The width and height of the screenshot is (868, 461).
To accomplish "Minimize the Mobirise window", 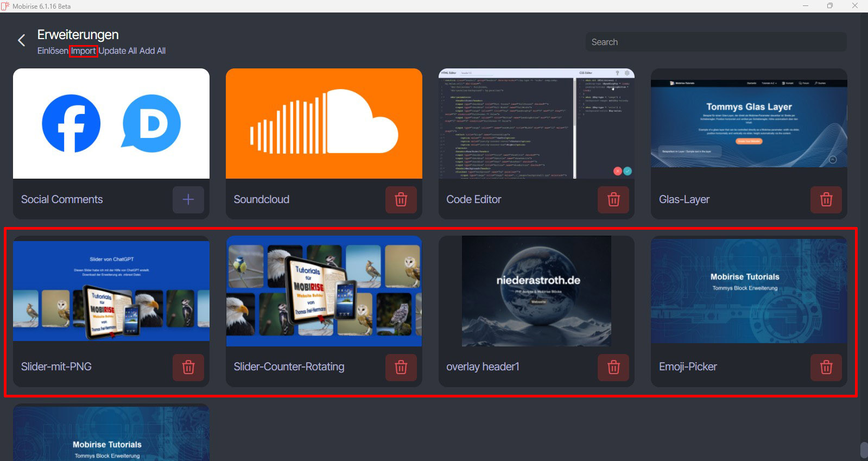I will tap(806, 6).
